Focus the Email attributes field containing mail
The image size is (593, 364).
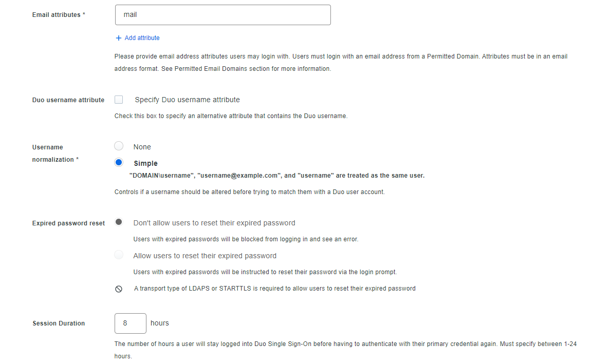[x=223, y=15]
